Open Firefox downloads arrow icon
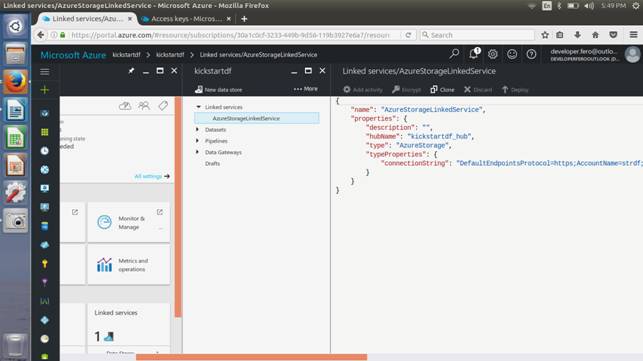The width and height of the screenshot is (643, 361). click(x=577, y=35)
